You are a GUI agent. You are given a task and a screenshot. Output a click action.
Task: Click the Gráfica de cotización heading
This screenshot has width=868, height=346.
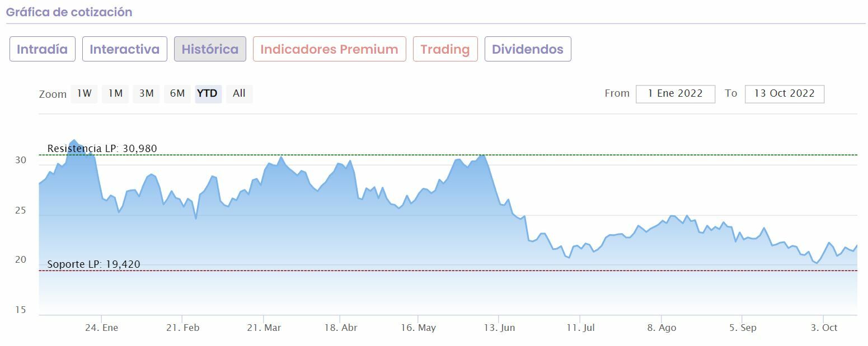[x=69, y=12]
